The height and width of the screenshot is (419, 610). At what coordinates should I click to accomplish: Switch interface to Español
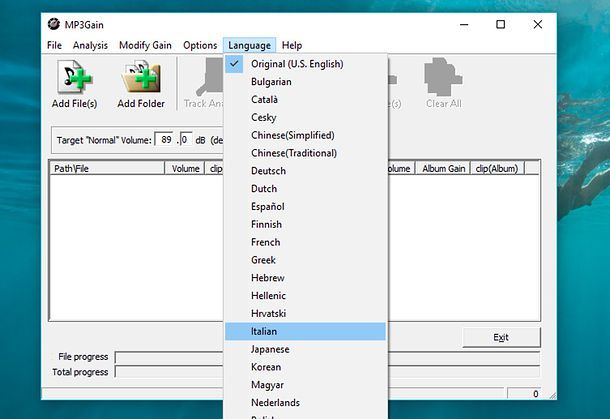coord(305,207)
